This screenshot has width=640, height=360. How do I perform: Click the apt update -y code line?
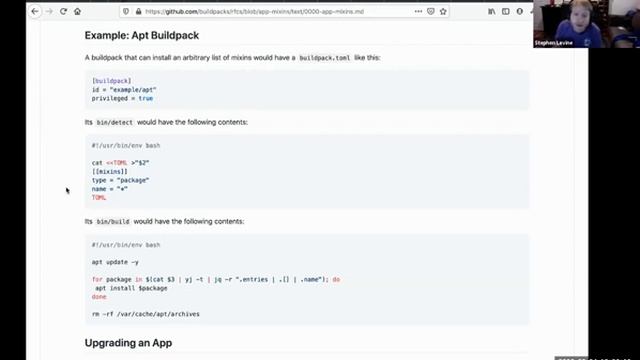click(x=115, y=262)
